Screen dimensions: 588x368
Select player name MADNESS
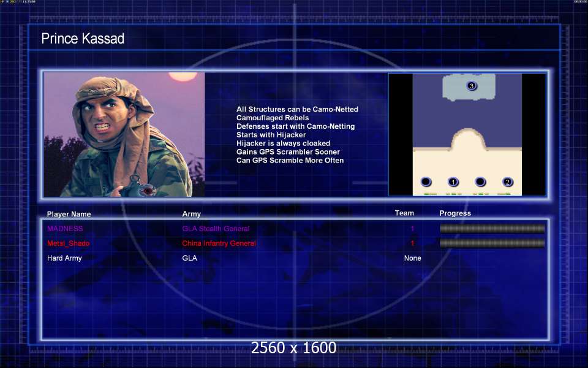pyautogui.click(x=65, y=228)
